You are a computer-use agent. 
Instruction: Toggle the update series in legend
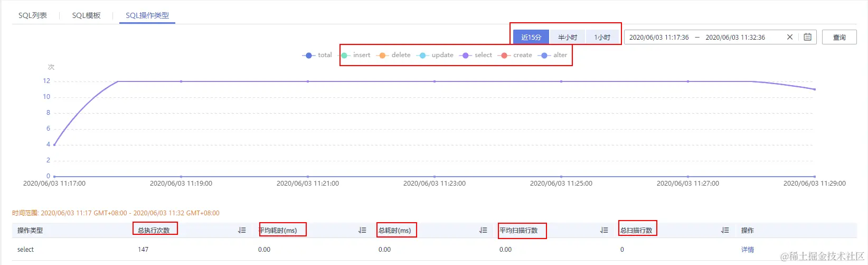point(435,55)
